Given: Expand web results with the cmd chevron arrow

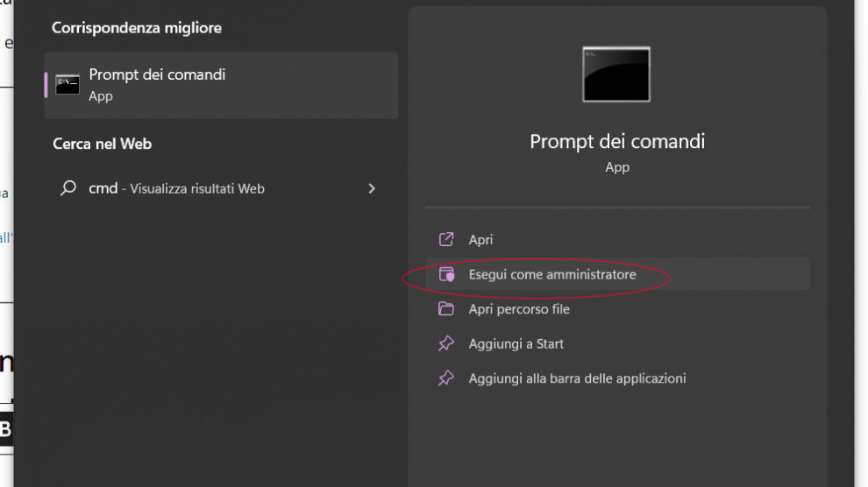Looking at the screenshot, I should [372, 188].
